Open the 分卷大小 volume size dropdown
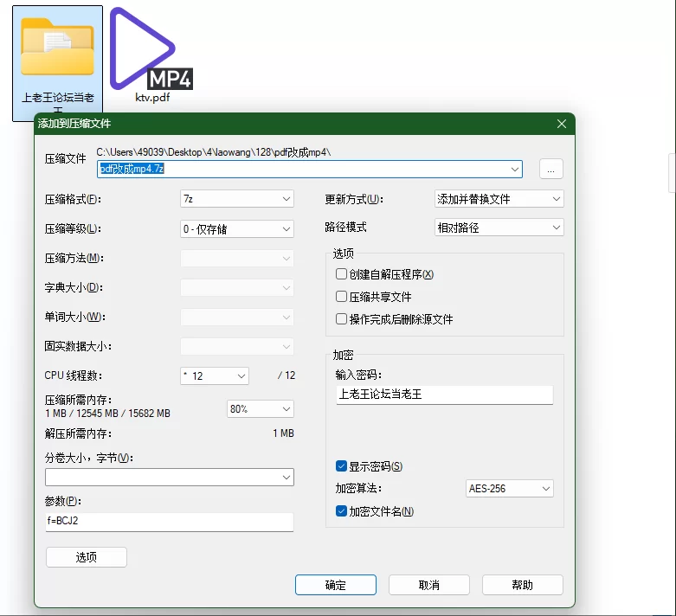This screenshot has height=616, width=676. (170, 478)
